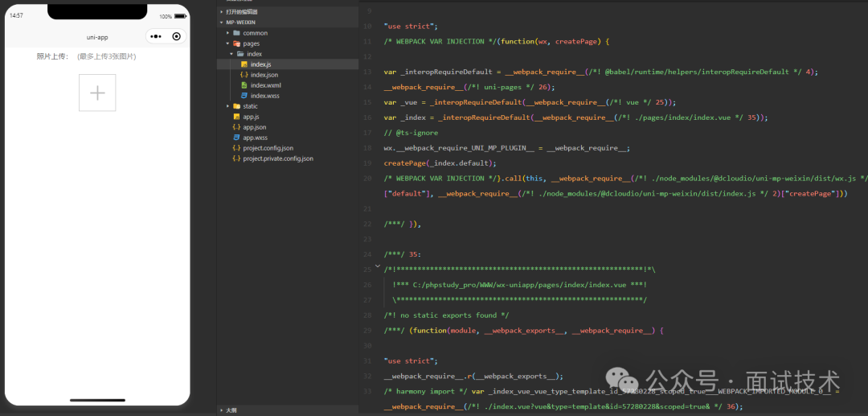Click the mini program close circle button

176,36
